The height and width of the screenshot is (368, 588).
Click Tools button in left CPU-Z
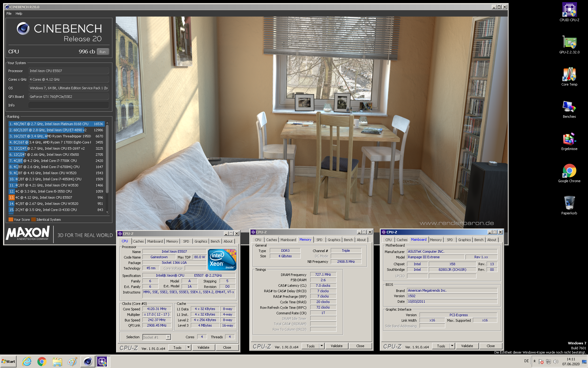click(177, 347)
